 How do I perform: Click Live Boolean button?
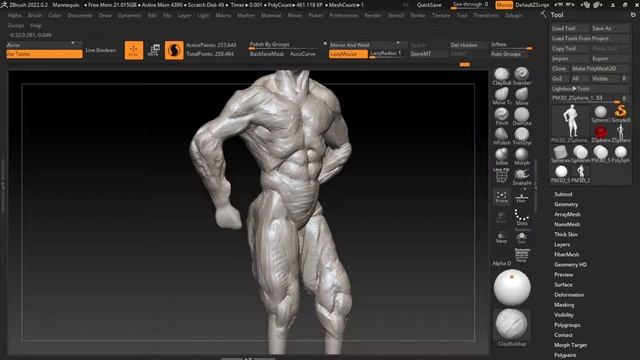pos(100,50)
